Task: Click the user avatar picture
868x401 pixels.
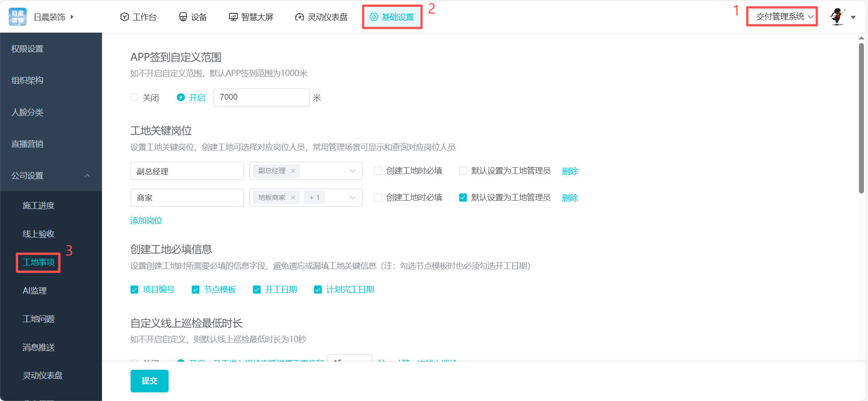Action: click(837, 17)
